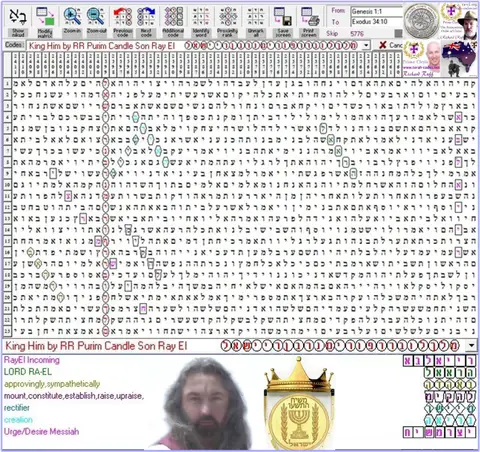
Task: Click the gold menorah crown emblem
Action: [x=299, y=404]
